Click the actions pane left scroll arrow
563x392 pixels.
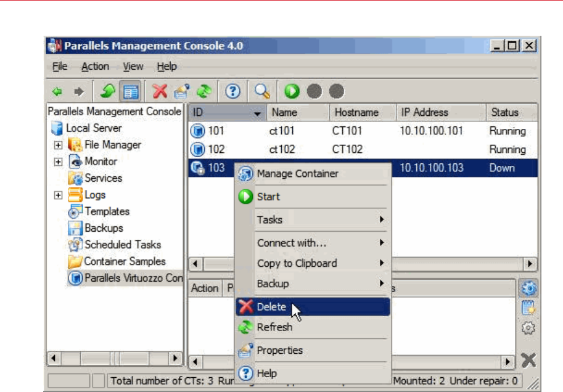[195, 361]
